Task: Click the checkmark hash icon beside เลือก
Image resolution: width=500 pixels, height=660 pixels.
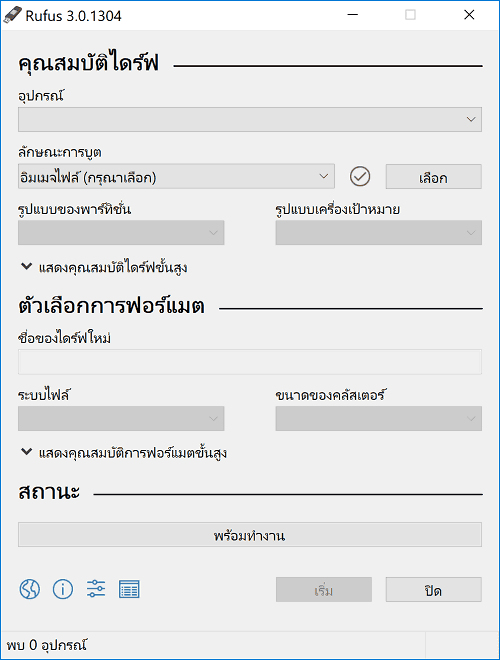Action: [x=360, y=176]
